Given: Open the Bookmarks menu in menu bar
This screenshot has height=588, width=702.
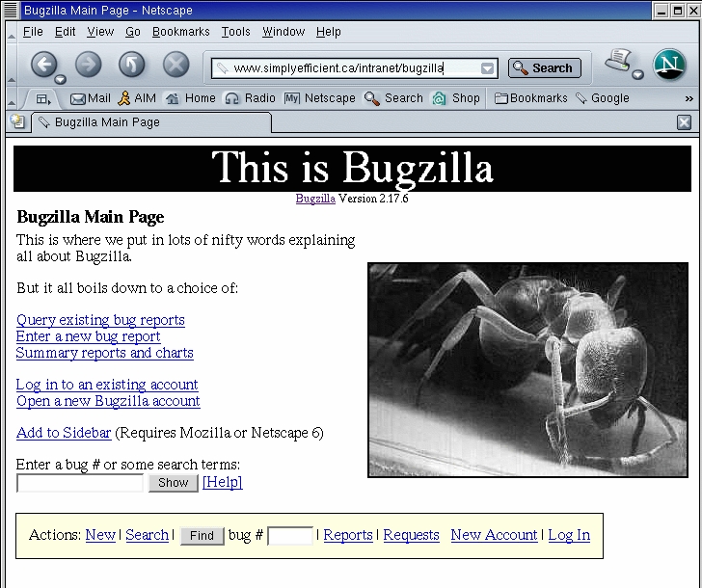Looking at the screenshot, I should pos(179,32).
